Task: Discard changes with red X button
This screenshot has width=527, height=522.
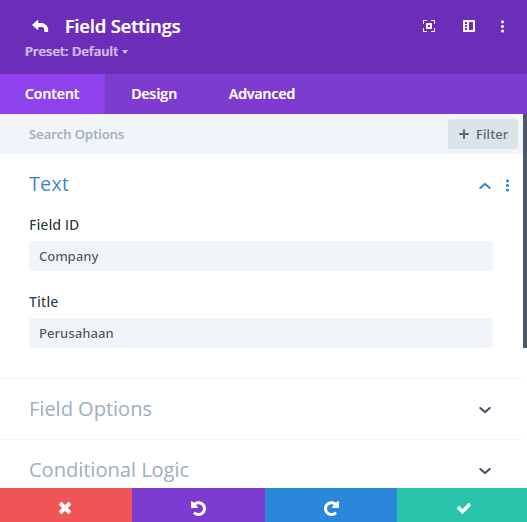Action: click(x=66, y=505)
